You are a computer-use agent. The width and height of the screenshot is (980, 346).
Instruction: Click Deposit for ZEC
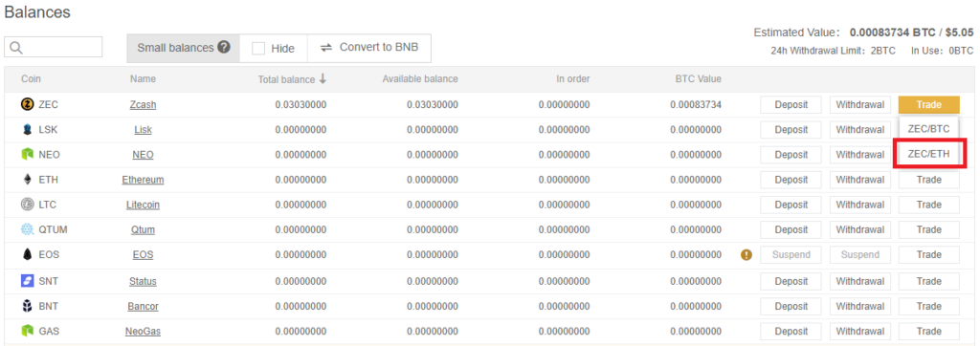pyautogui.click(x=791, y=104)
